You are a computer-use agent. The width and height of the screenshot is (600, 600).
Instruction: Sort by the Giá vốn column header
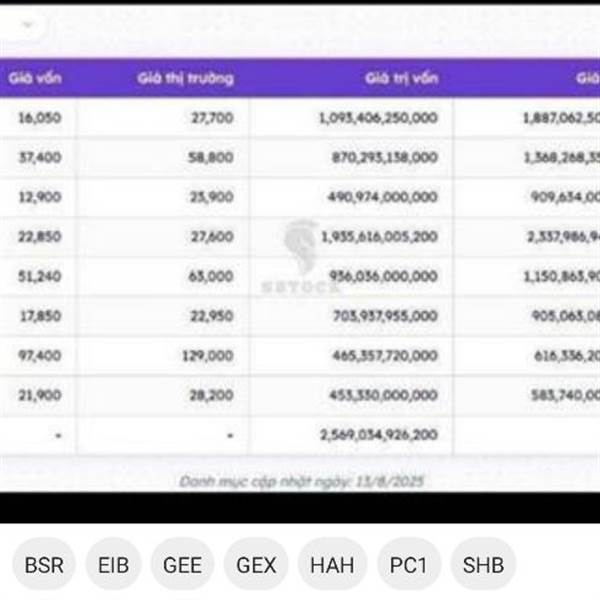[x=35, y=78]
